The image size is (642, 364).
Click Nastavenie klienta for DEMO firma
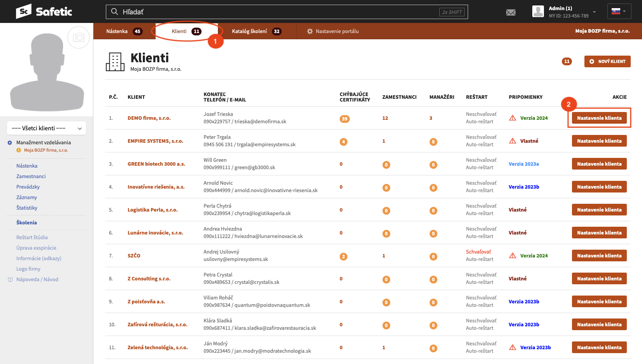pyautogui.click(x=599, y=118)
